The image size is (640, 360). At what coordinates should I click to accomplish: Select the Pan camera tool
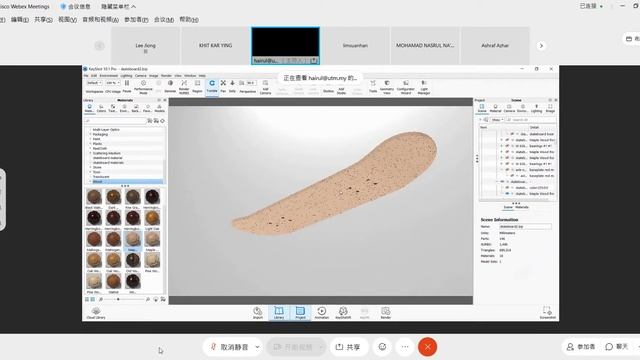click(x=223, y=86)
